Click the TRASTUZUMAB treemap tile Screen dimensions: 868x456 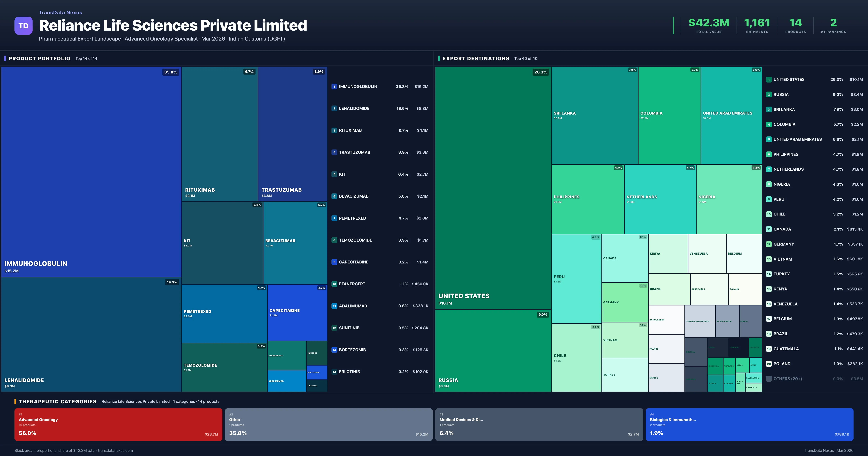coord(292,134)
